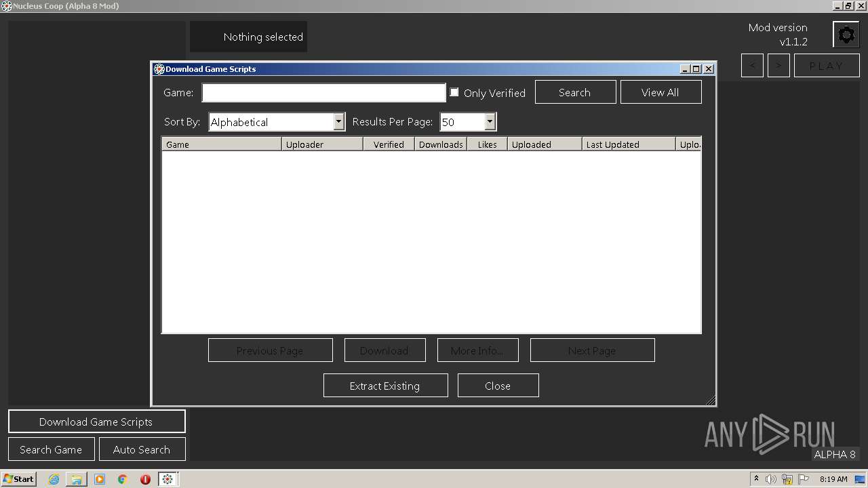Open settings via the gear icon

pyautogui.click(x=846, y=35)
